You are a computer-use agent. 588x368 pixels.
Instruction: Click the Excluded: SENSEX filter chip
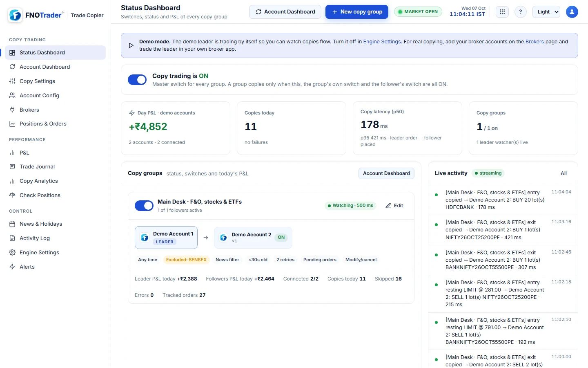tap(186, 260)
